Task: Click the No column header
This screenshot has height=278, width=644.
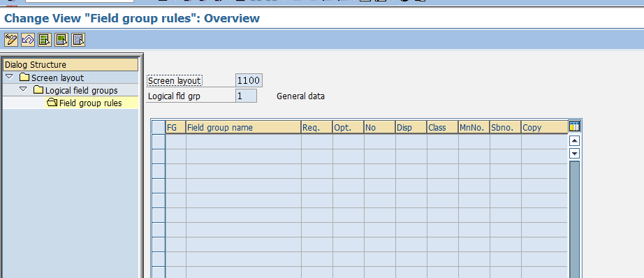Action: click(379, 127)
